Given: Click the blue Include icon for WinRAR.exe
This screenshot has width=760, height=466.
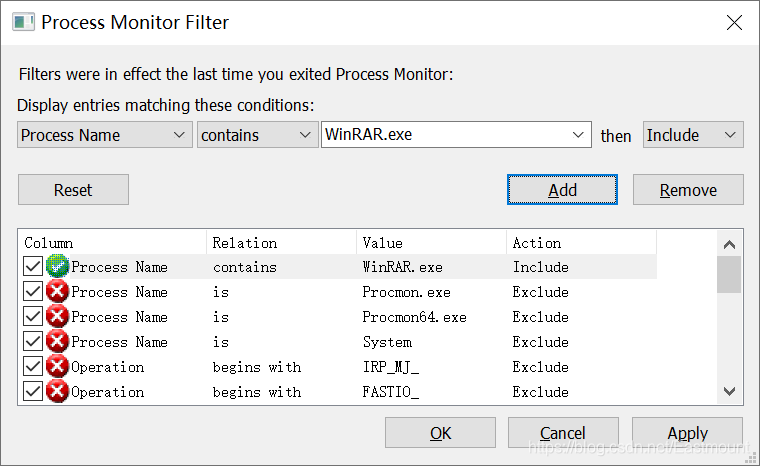Looking at the screenshot, I should 57,267.
